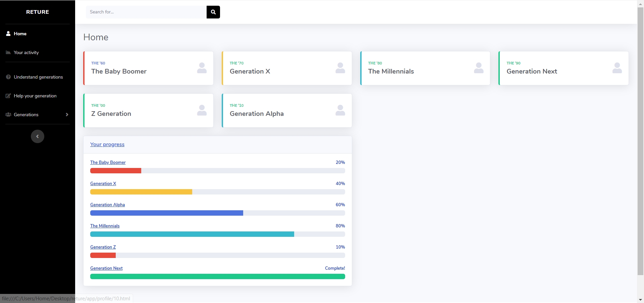
Task: Click the user icon on Generation Alpha card
Action: pyautogui.click(x=340, y=110)
